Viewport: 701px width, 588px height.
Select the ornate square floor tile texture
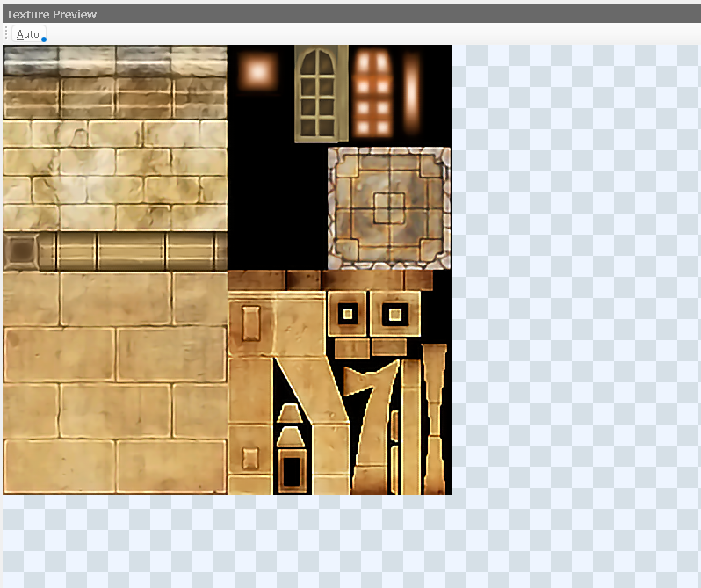pyautogui.click(x=388, y=207)
